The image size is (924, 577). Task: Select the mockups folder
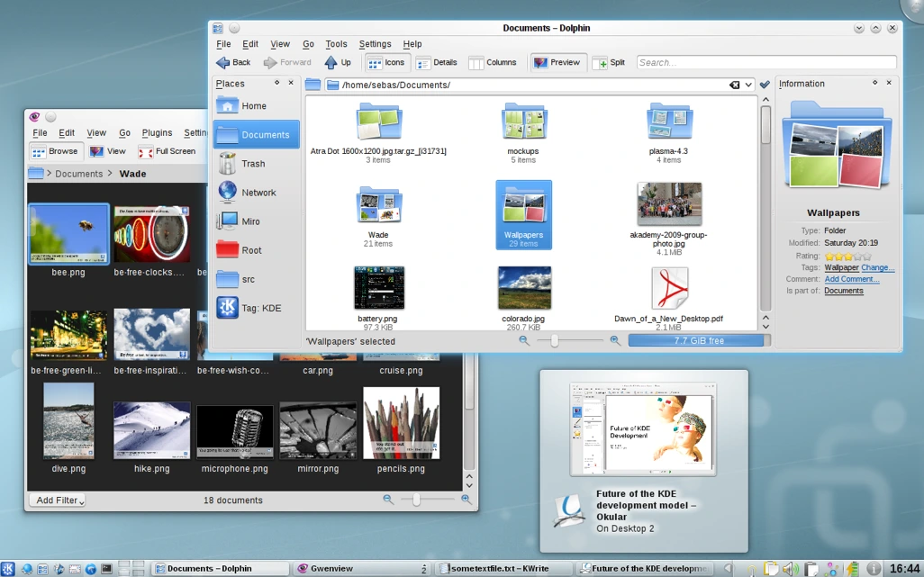pyautogui.click(x=523, y=132)
